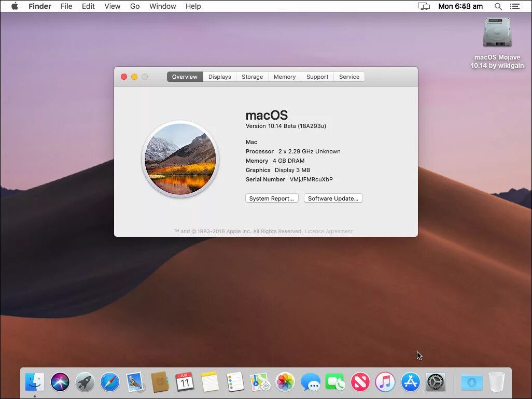The image size is (532, 399).
Task: Switch to the Overview tab
Action: pyautogui.click(x=185, y=77)
